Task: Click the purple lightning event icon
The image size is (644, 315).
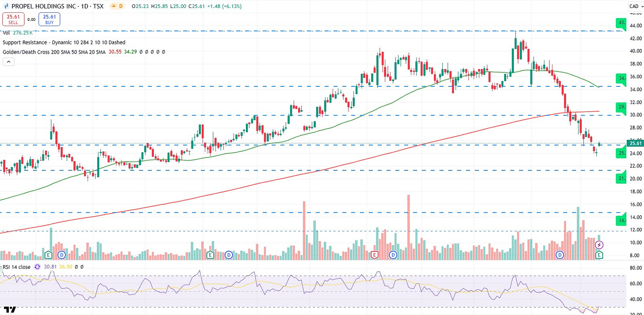Action: (599, 245)
